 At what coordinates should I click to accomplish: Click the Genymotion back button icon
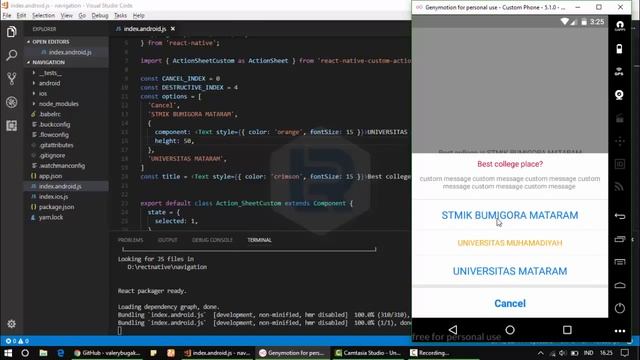coord(620,216)
